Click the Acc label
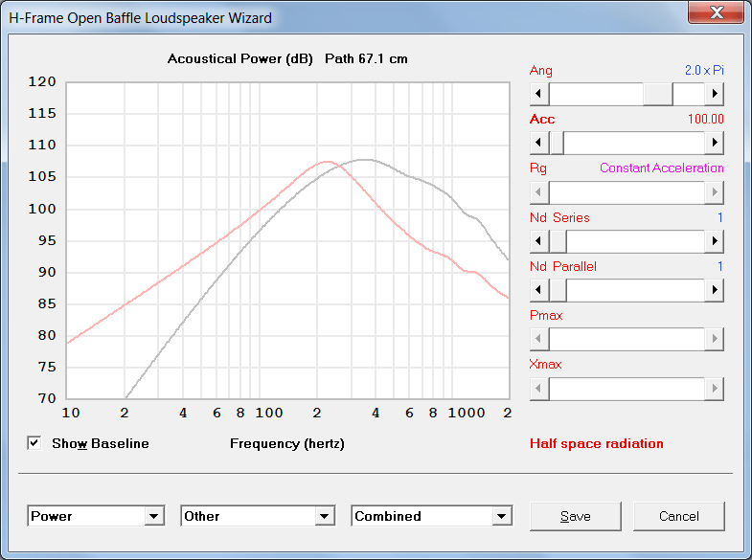Viewport: 752px width, 560px height. pos(542,119)
